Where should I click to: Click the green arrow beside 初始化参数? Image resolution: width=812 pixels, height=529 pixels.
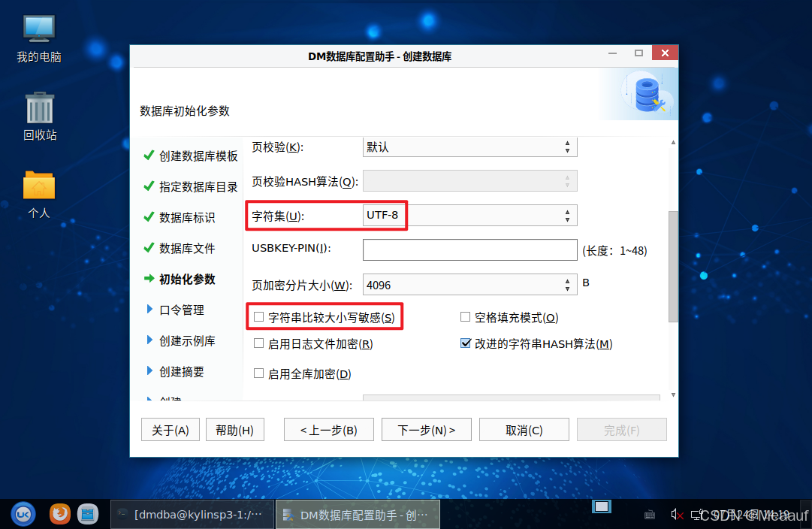149,278
